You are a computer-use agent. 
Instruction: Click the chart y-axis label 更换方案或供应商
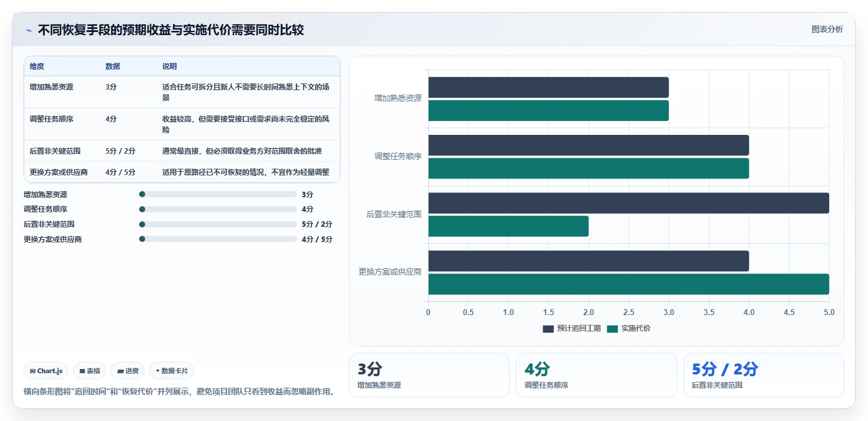(390, 272)
